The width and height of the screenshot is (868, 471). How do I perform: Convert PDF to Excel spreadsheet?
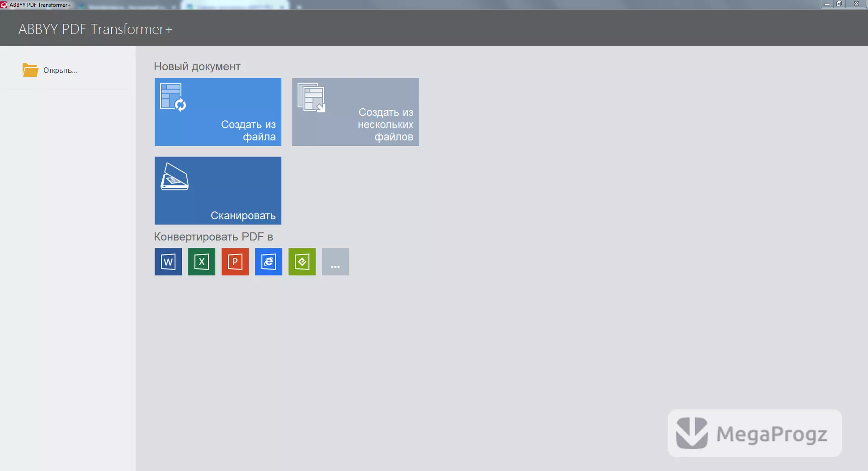202,262
